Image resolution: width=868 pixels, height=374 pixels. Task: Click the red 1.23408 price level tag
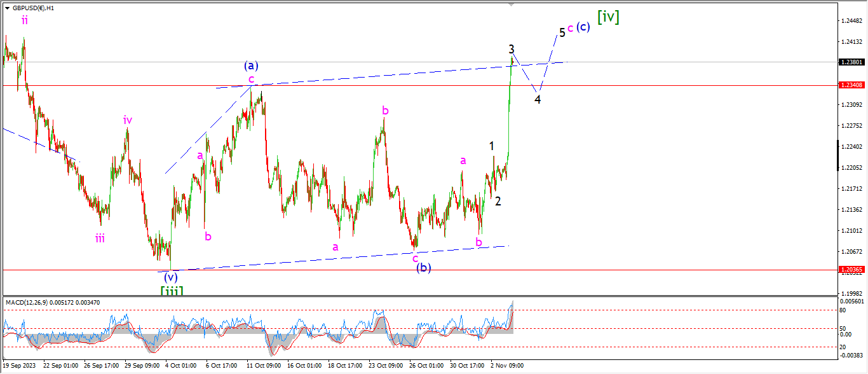851,85
